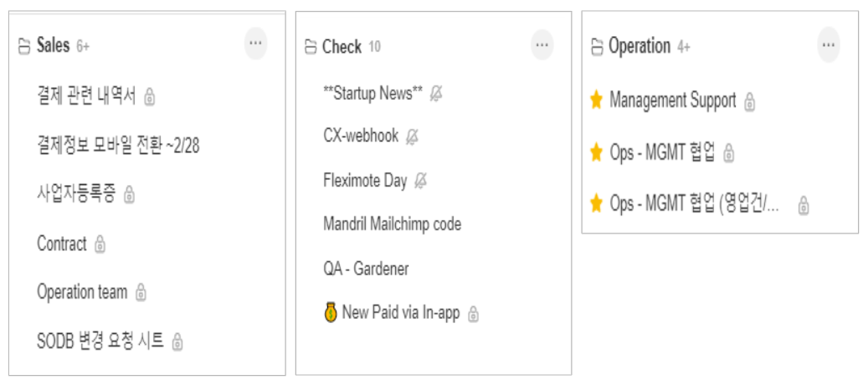Image resolution: width=868 pixels, height=385 pixels.
Task: Select the QA - Gardener channel
Action: [x=366, y=269]
